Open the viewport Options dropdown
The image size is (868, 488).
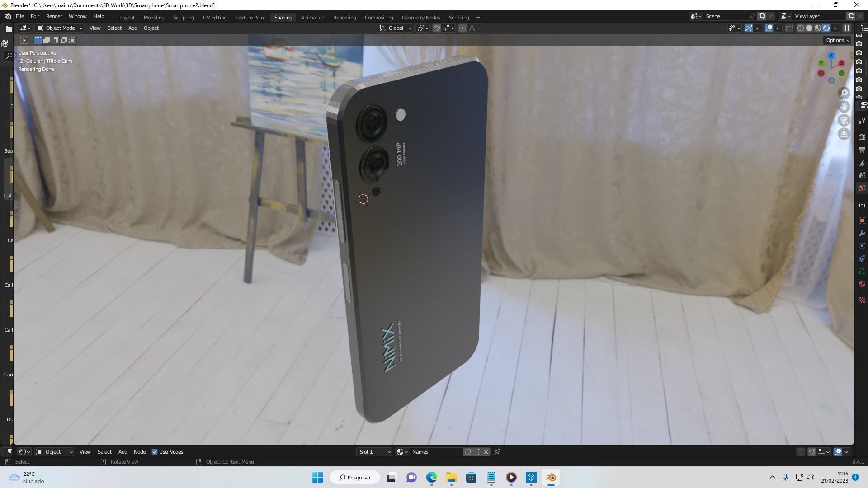click(x=838, y=40)
